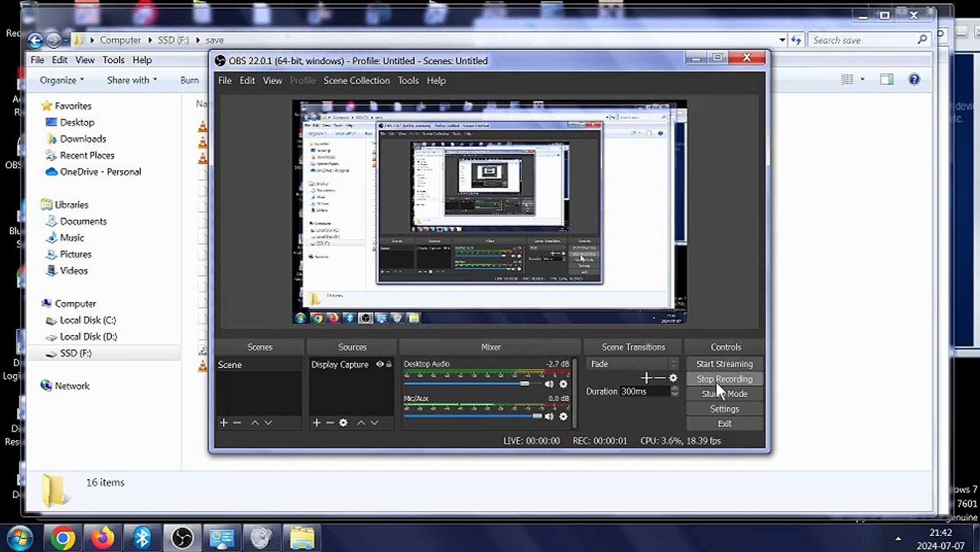Open OBS View menu
Screen dimensions: 980x552
tap(272, 80)
